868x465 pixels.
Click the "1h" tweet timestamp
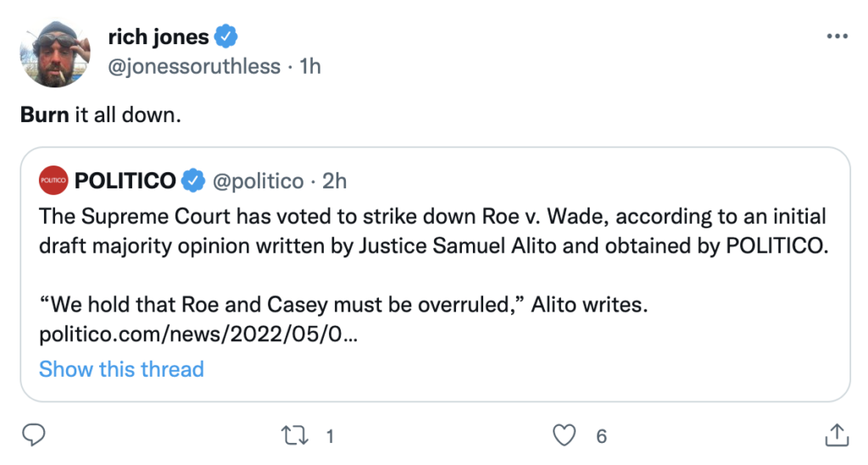pos(310,66)
